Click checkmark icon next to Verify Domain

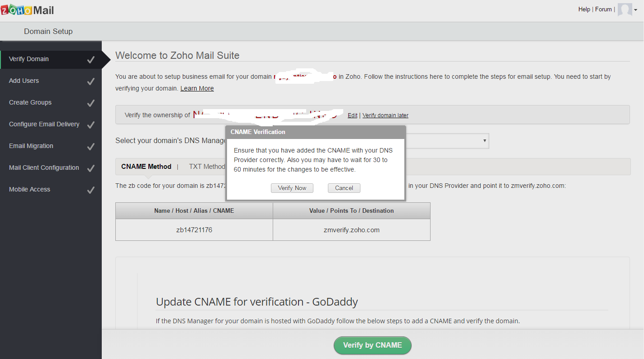coord(91,59)
